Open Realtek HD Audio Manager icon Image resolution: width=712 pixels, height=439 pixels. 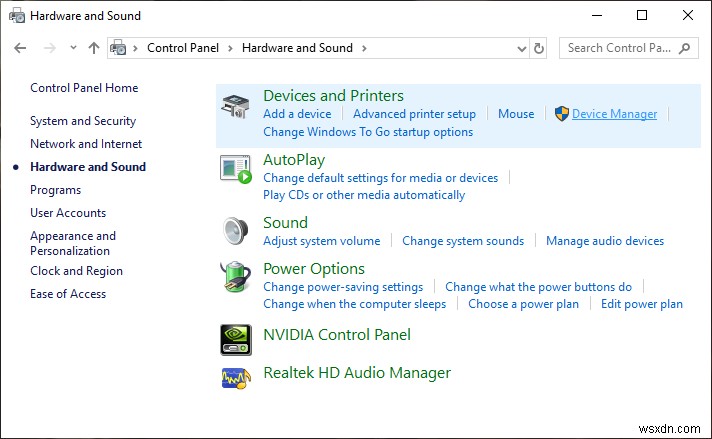point(236,377)
